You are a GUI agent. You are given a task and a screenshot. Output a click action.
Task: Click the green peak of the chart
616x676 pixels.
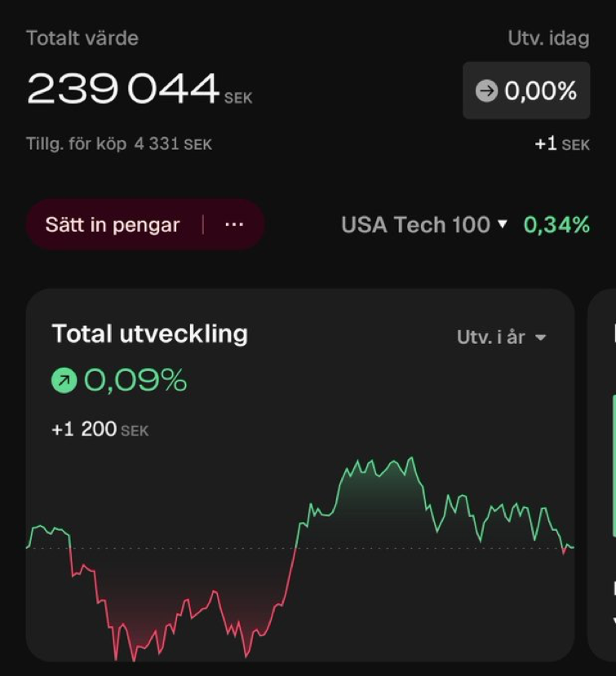[411, 459]
